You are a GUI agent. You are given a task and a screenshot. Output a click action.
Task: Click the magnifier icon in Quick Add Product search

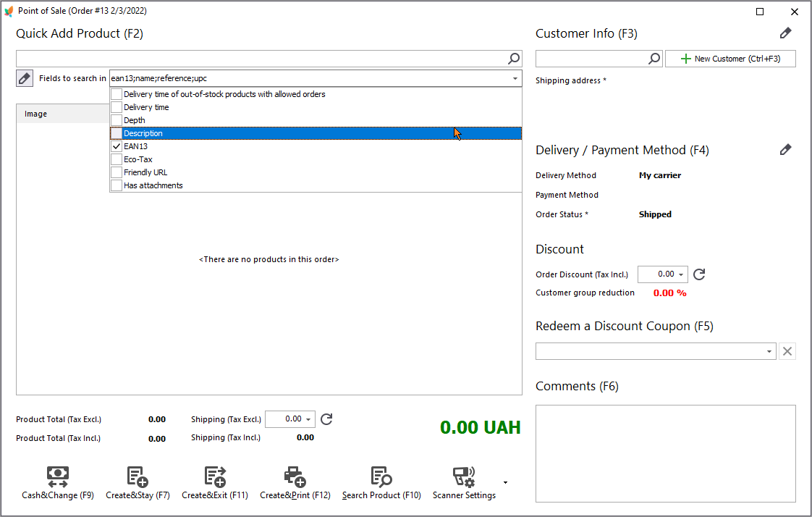coord(513,59)
